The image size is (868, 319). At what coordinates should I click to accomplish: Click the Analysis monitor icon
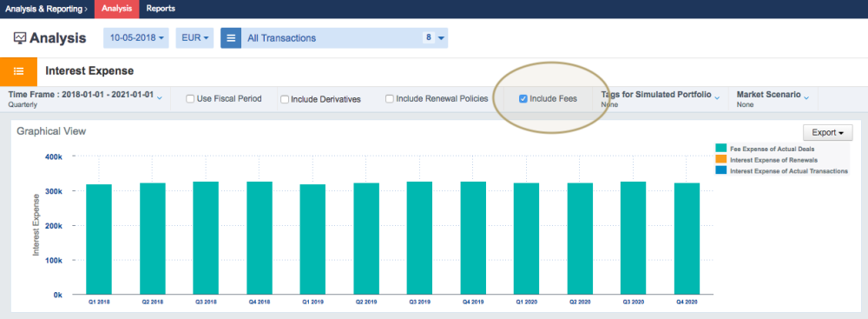click(20, 38)
